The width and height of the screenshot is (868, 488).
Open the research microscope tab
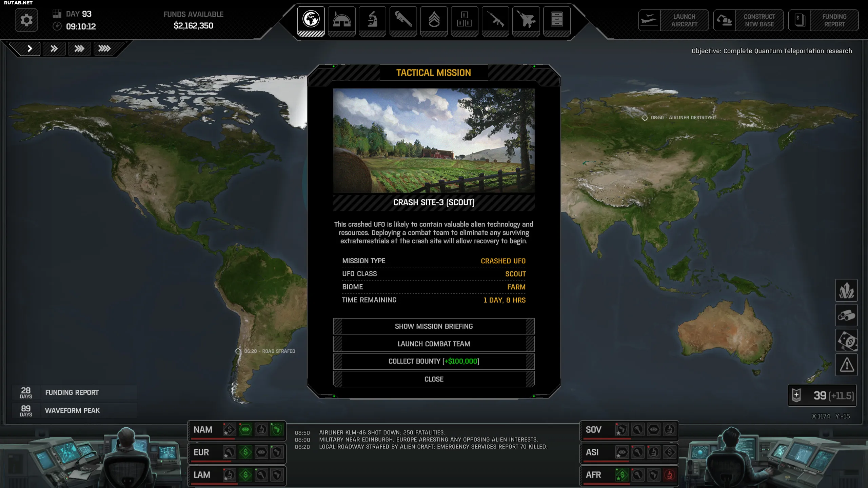pyautogui.click(x=372, y=20)
